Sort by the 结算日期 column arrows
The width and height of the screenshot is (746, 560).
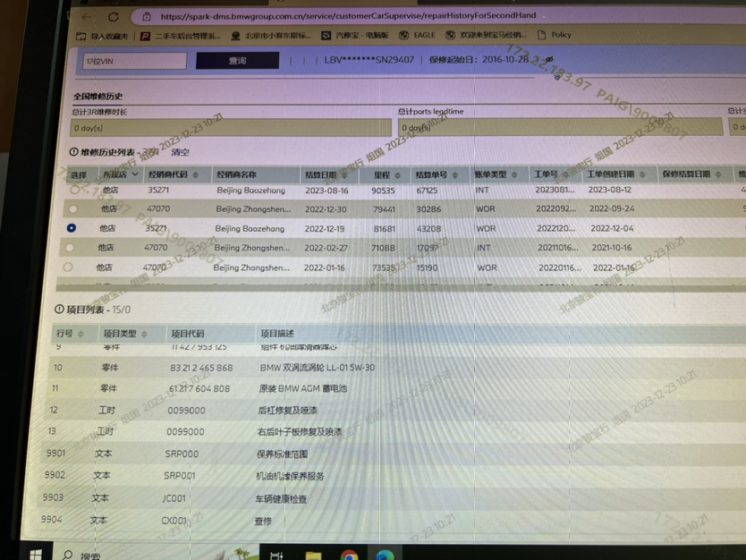coord(344,175)
